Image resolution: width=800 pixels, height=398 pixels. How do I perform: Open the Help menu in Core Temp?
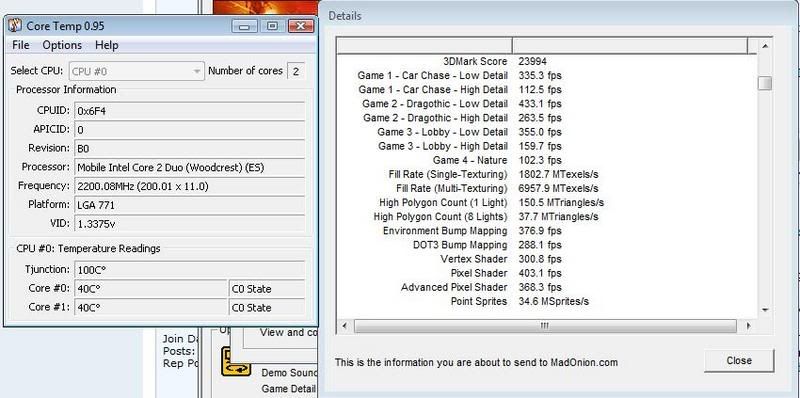pyautogui.click(x=107, y=45)
